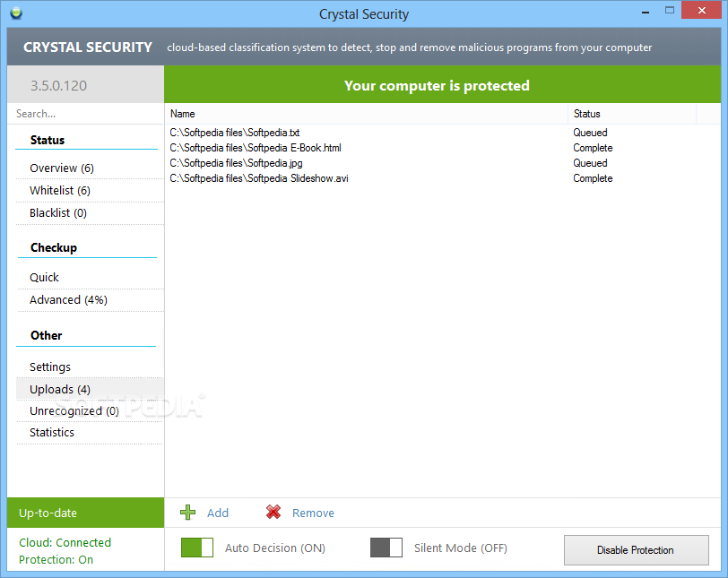
Task: Click the Protection: On status text
Action: point(56,559)
